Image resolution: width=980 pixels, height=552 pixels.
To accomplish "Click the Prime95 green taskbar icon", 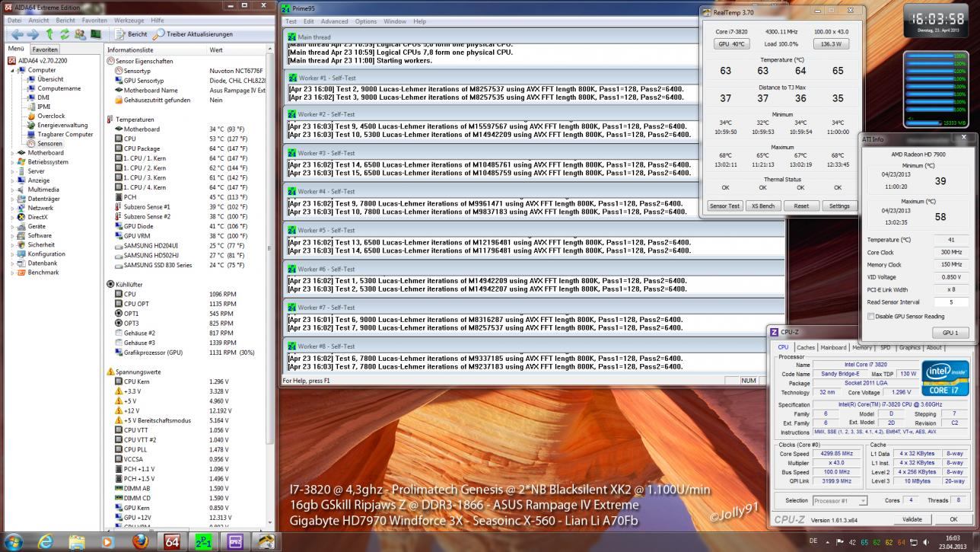I will [204, 541].
